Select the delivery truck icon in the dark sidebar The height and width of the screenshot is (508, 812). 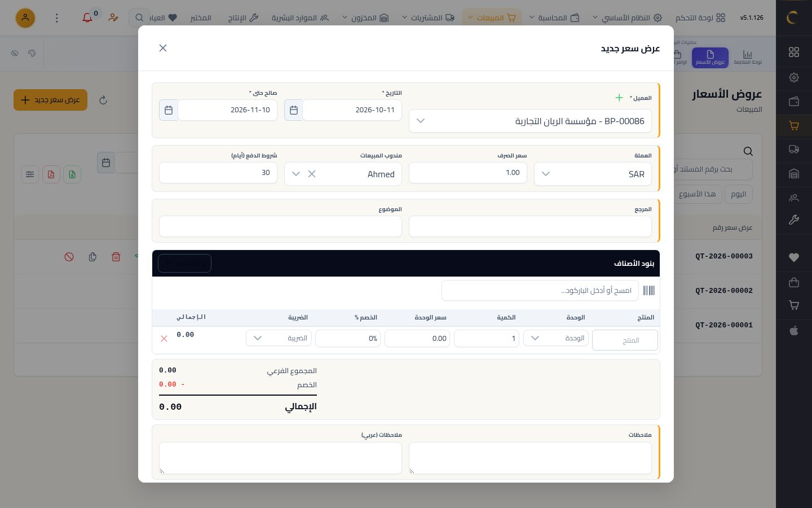794,150
